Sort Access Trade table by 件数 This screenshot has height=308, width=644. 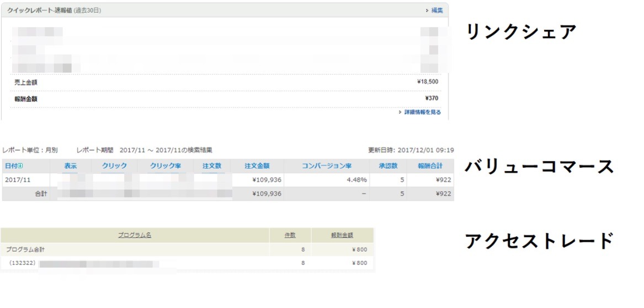[x=290, y=235]
